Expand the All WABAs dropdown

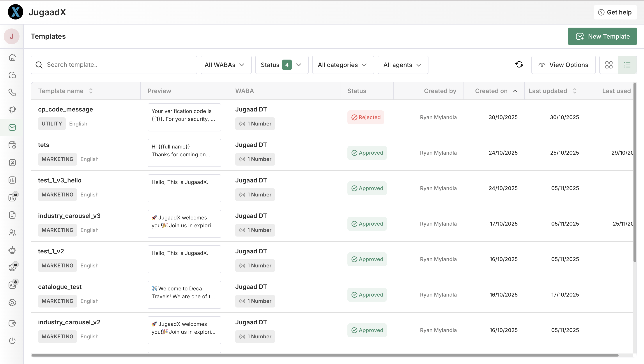pos(226,65)
